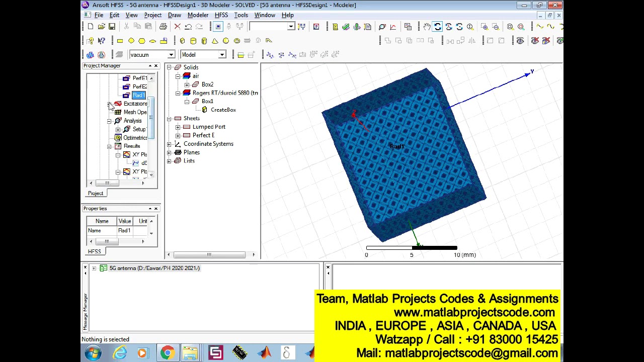The height and width of the screenshot is (362, 644).
Task: Select the Draw circle tool
Action: click(x=131, y=41)
